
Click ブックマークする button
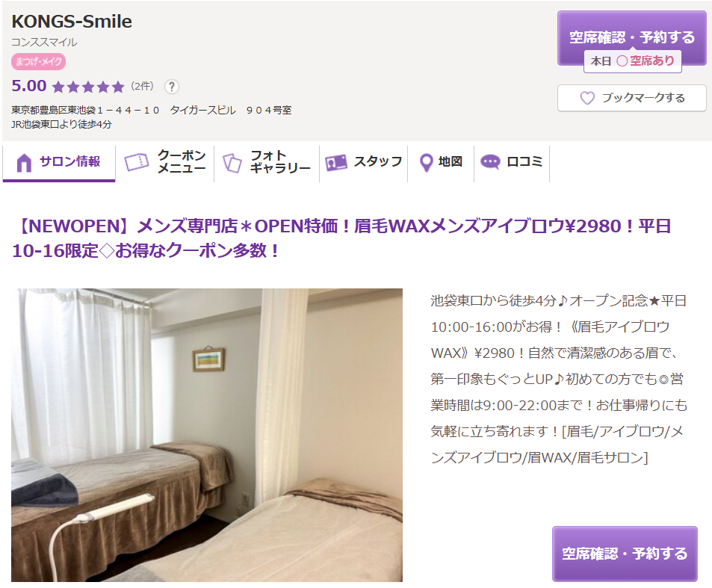[631, 98]
